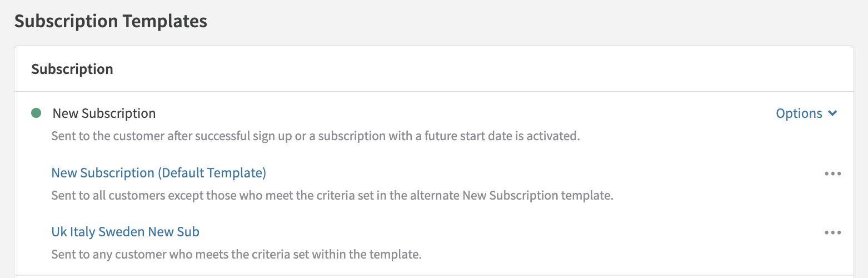This screenshot has height=278, width=868.
Task: Click the word 'Options' in the New Subscription row
Action: click(799, 113)
